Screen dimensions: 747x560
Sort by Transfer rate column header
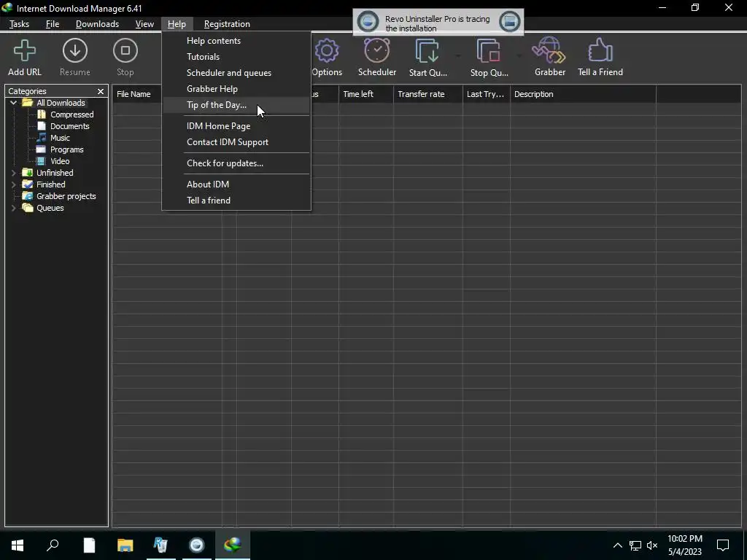[x=428, y=94]
